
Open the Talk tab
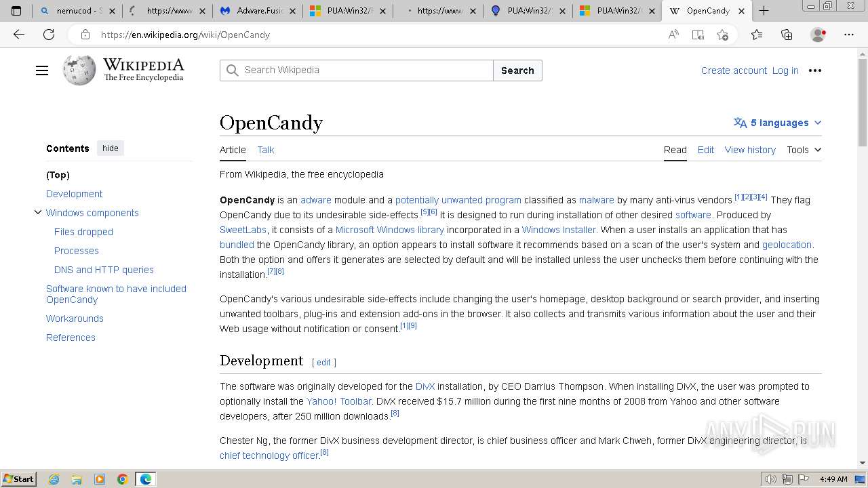(266, 150)
